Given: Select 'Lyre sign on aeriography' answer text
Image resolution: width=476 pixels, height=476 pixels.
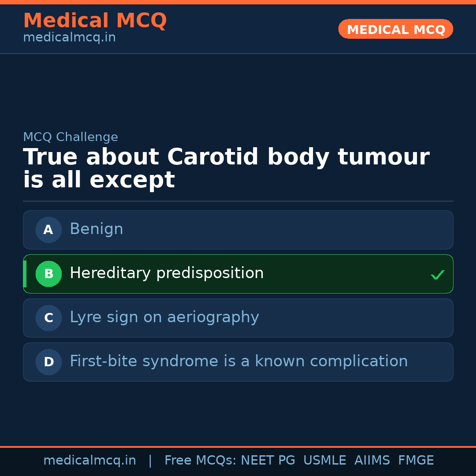Looking at the screenshot, I should coord(164,317).
